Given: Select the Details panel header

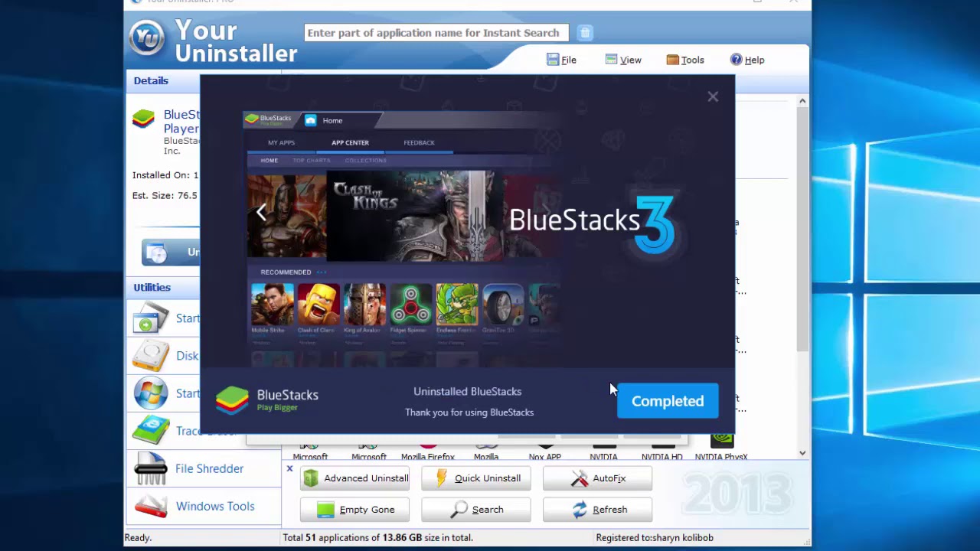Looking at the screenshot, I should 151,80.
